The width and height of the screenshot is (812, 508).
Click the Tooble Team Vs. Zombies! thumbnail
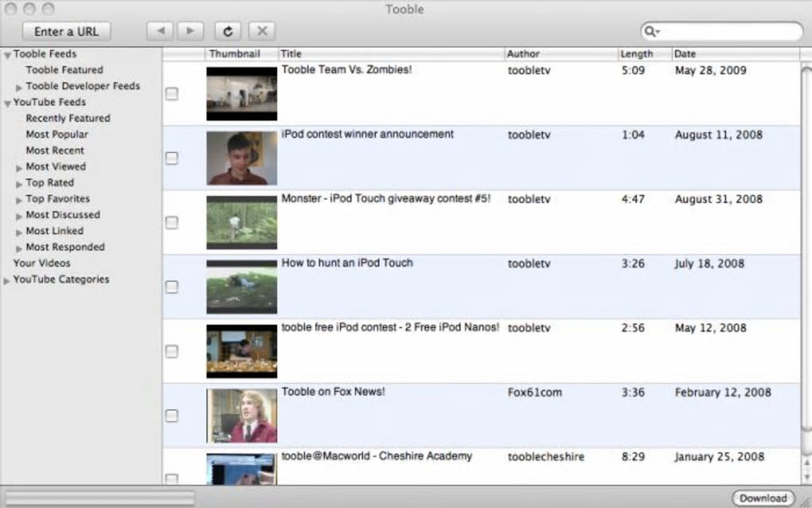click(x=242, y=94)
